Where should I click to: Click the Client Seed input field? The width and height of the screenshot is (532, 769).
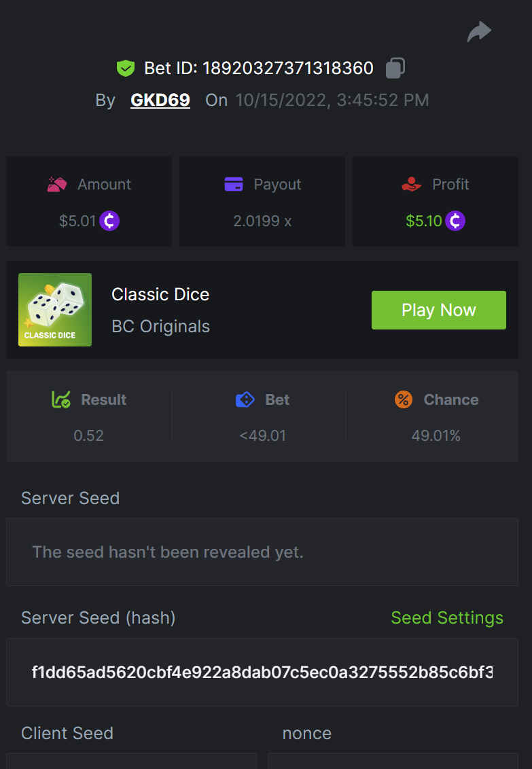[x=131, y=761]
